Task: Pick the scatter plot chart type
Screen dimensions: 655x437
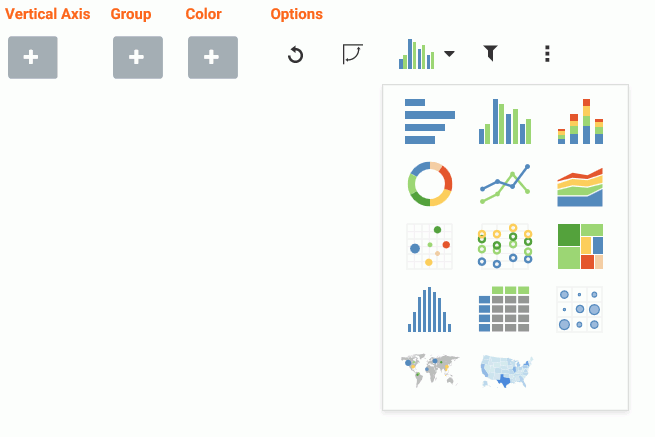Action: [x=429, y=246]
